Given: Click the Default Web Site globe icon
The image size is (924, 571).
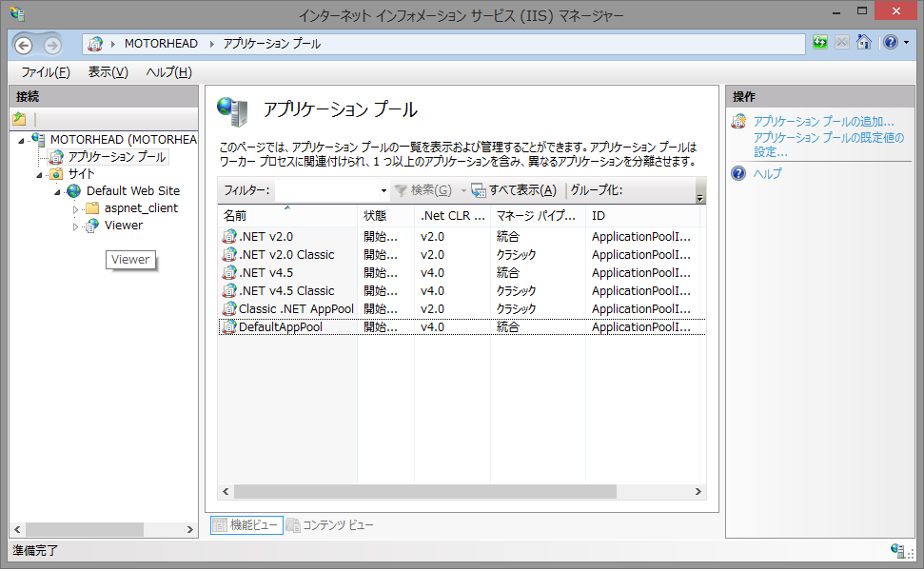Looking at the screenshot, I should tap(74, 191).
